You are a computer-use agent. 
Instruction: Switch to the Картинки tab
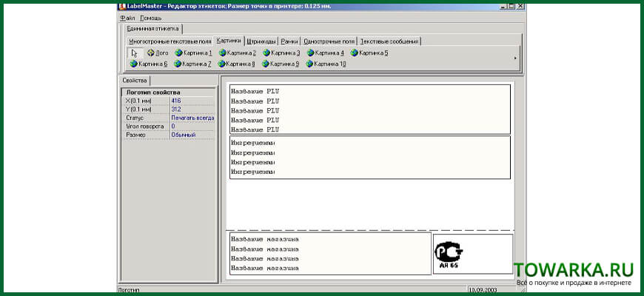click(x=229, y=41)
